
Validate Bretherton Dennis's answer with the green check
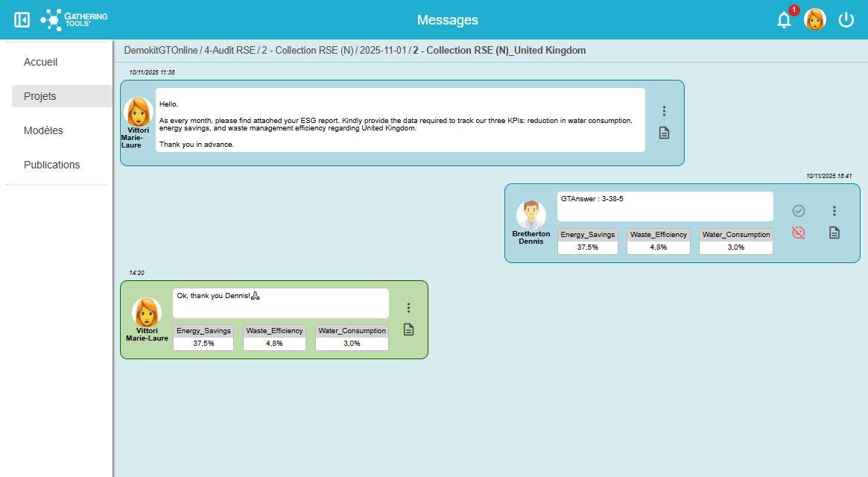click(798, 211)
